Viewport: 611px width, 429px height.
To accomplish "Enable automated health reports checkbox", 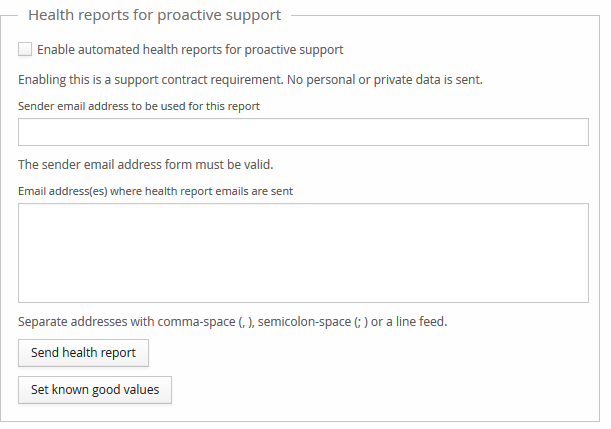I will 25,49.
